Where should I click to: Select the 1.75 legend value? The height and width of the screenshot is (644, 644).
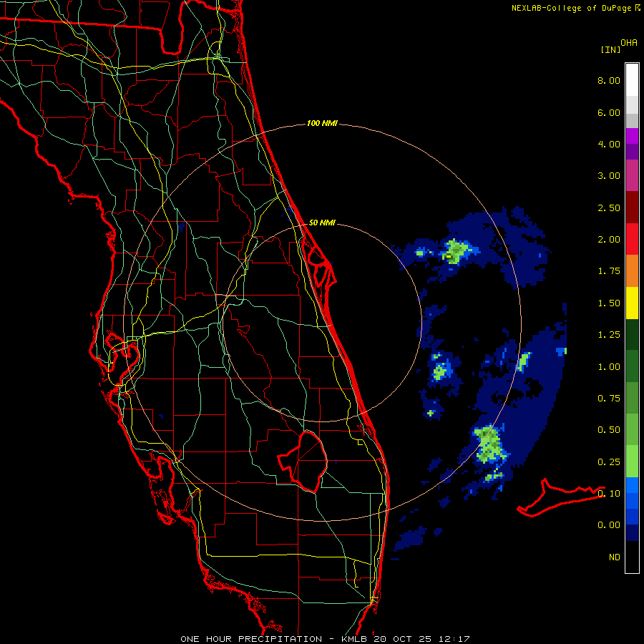(609, 271)
